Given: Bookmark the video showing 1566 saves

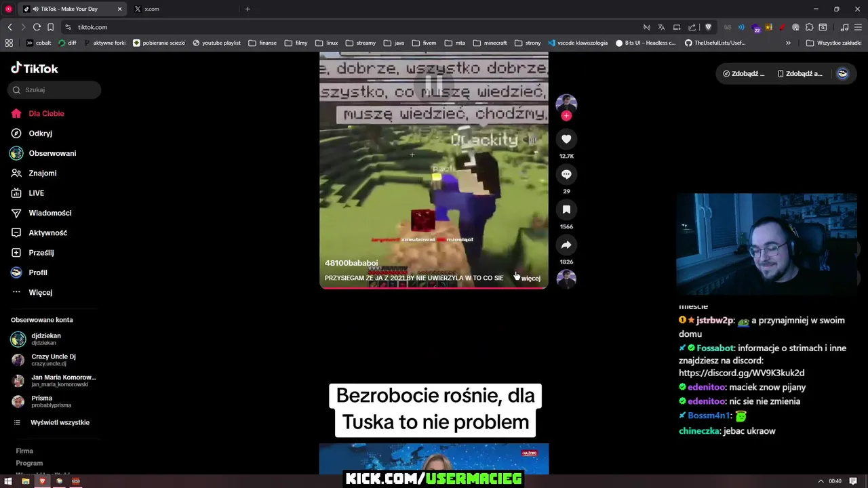Looking at the screenshot, I should point(566,209).
